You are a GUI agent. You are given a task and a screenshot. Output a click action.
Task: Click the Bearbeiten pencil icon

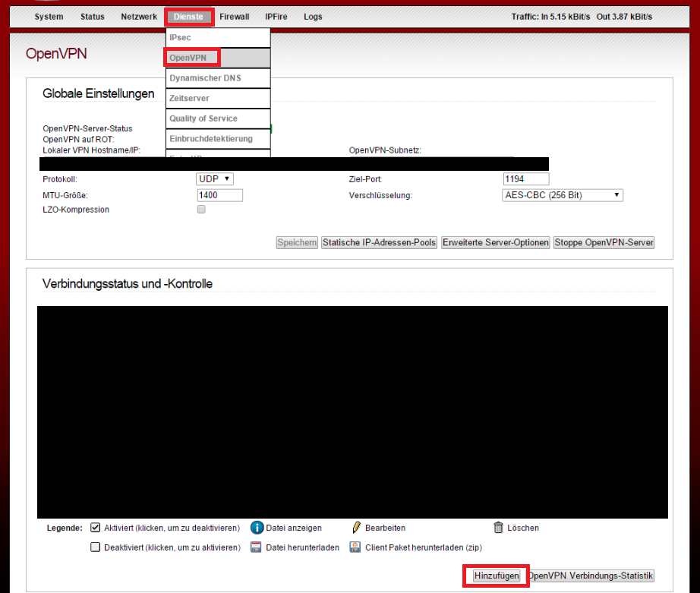pos(356,528)
